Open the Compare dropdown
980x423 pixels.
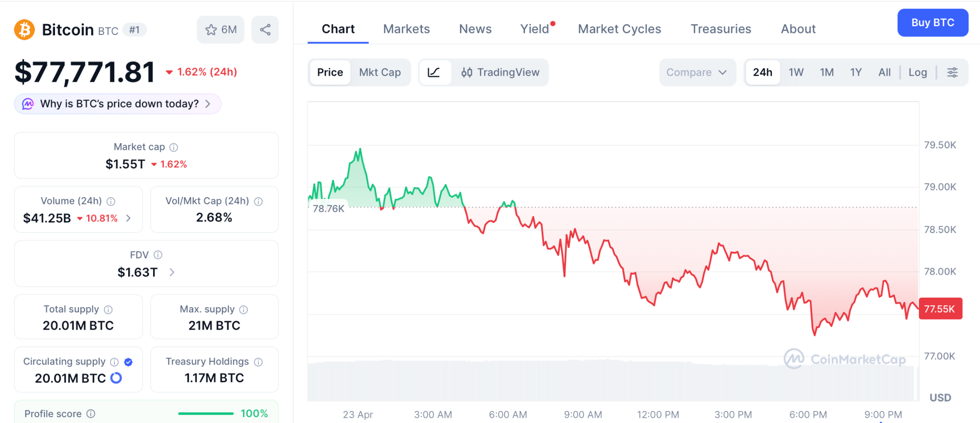[x=696, y=72]
